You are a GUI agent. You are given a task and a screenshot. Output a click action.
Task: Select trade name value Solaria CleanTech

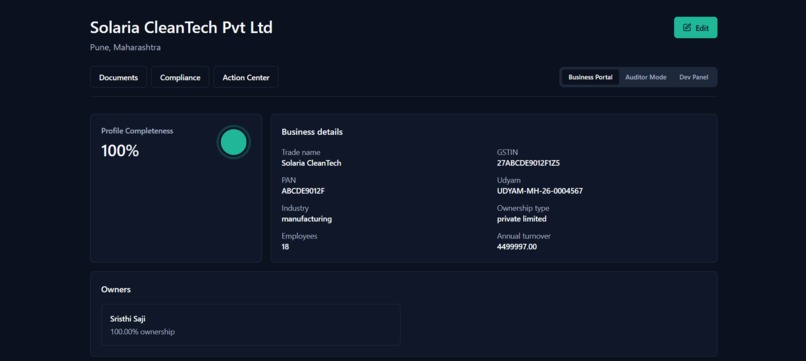coord(312,163)
